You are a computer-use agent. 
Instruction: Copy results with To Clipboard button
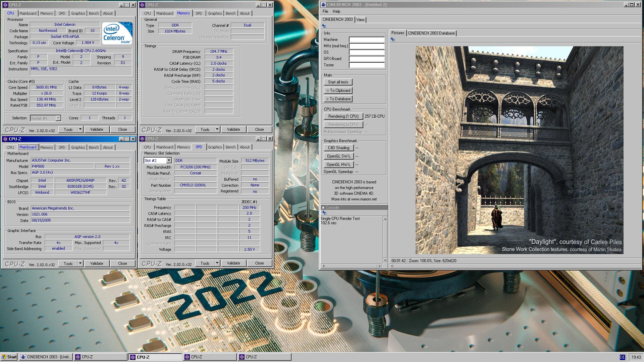point(338,90)
